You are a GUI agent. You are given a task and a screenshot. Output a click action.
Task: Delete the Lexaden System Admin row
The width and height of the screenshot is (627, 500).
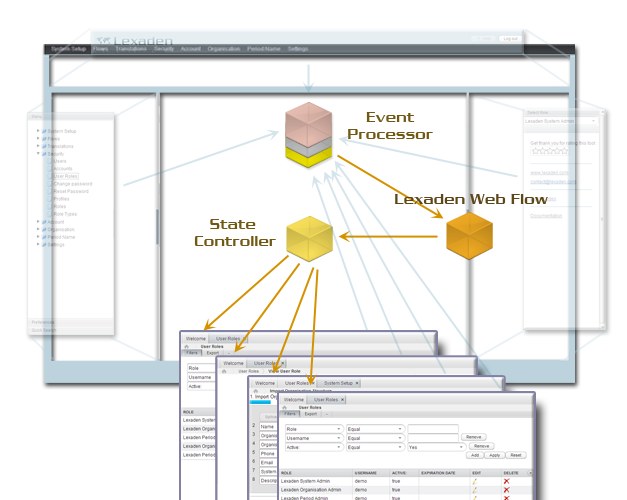pyautogui.click(x=507, y=481)
